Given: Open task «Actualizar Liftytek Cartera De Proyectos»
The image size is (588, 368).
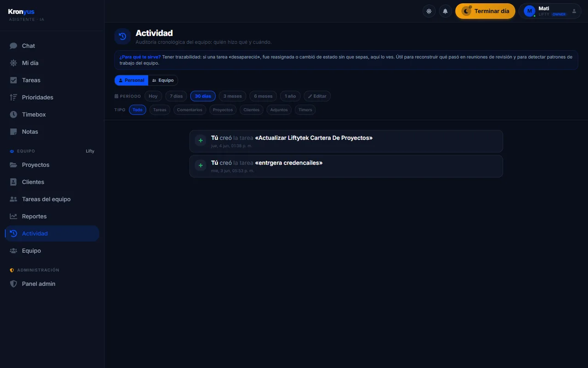Looking at the screenshot, I should (314, 138).
